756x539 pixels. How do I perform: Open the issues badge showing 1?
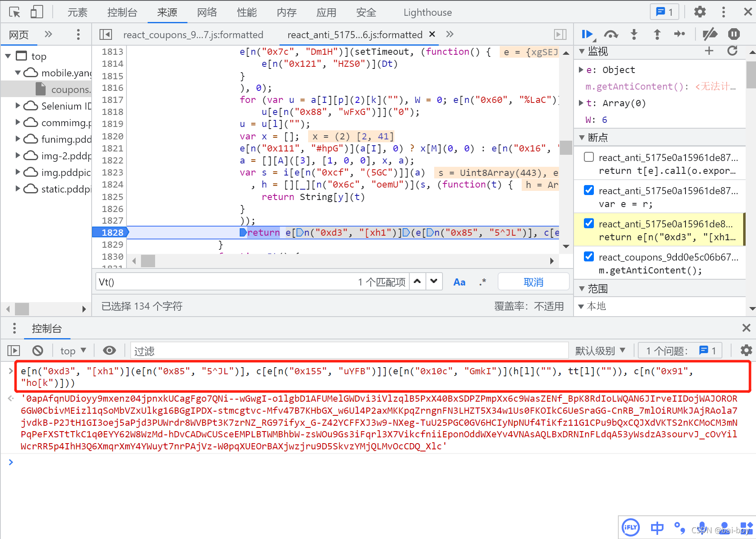(x=664, y=12)
